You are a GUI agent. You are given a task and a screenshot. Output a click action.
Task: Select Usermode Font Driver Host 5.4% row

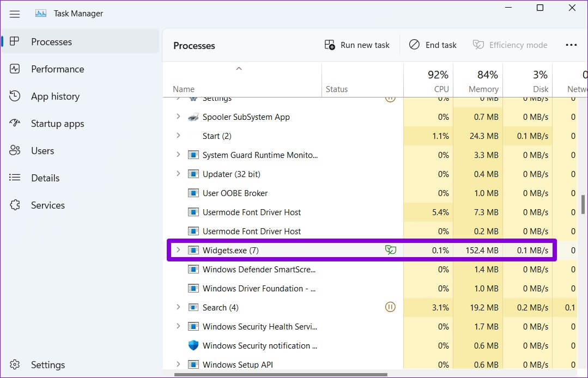click(x=370, y=212)
